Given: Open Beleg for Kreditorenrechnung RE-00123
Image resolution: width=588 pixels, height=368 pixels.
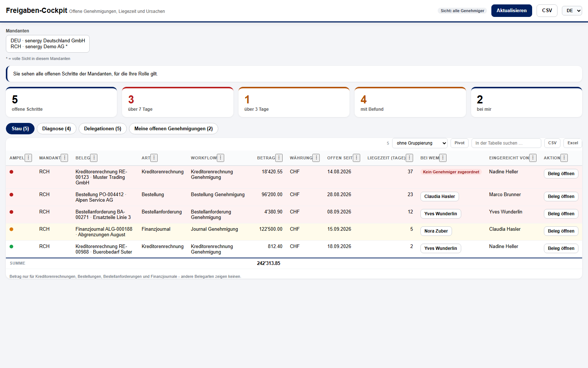Looking at the screenshot, I should tap(561, 174).
